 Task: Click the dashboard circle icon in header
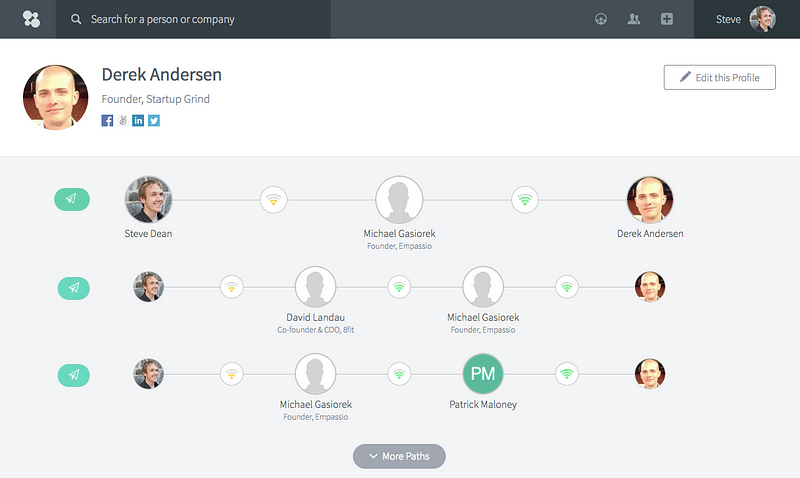pos(601,19)
